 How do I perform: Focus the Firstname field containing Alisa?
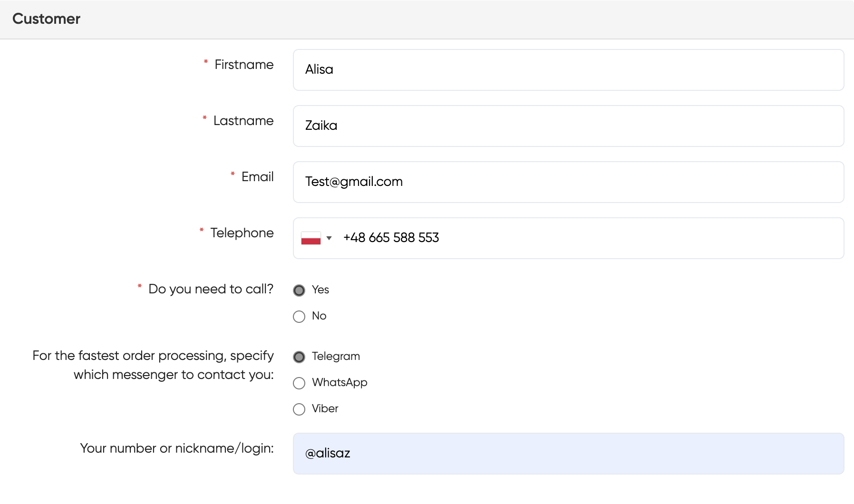point(568,70)
